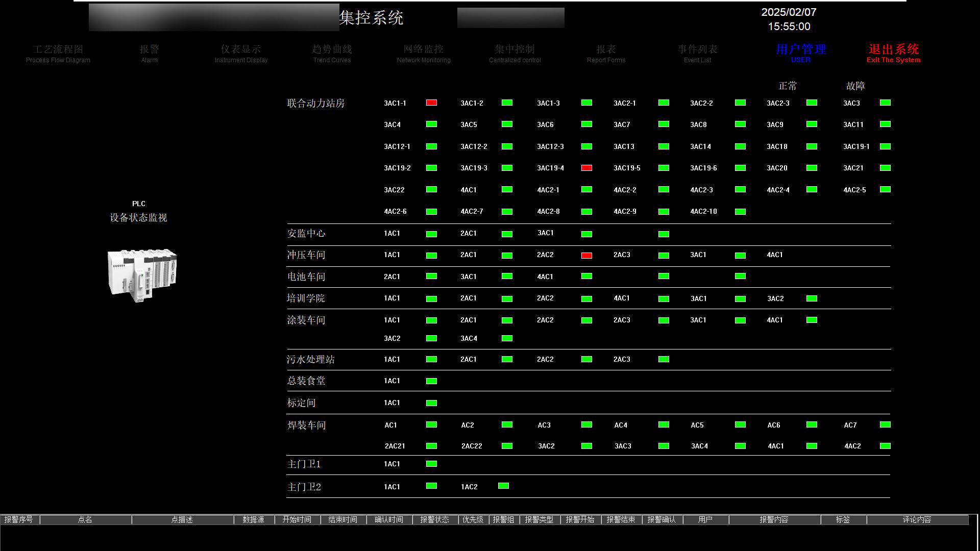Image resolution: width=980 pixels, height=551 pixels.
Task: Click Exit The System
Action: 893,54
